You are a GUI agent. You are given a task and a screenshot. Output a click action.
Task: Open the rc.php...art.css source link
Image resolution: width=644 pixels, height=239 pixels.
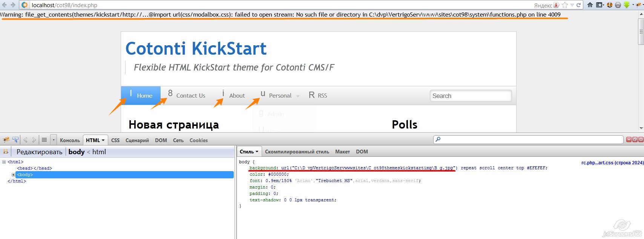(612, 162)
